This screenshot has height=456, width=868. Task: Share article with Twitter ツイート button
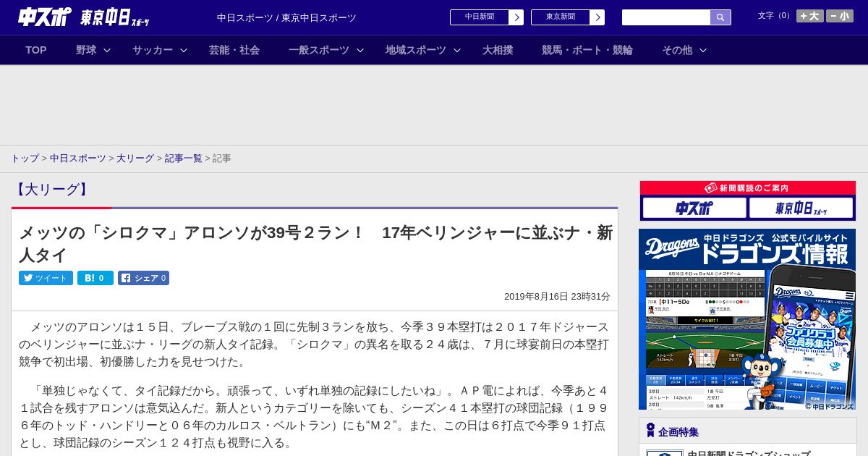click(46, 278)
